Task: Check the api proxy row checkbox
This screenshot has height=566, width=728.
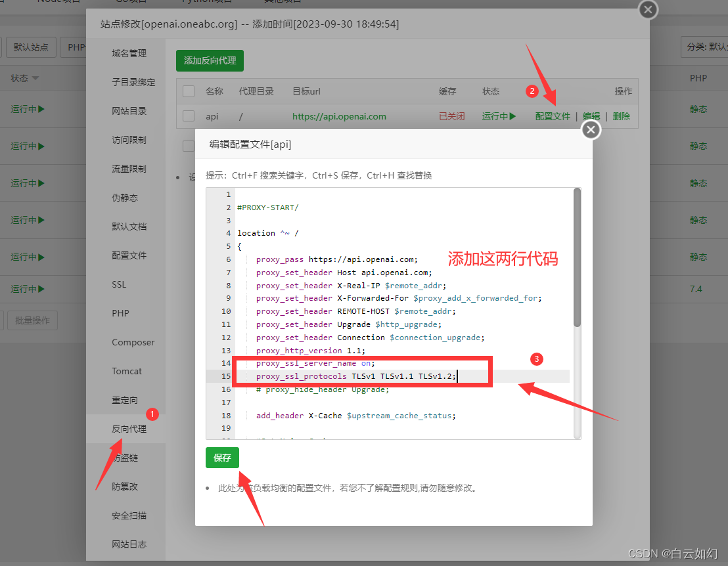Action: tap(187, 116)
